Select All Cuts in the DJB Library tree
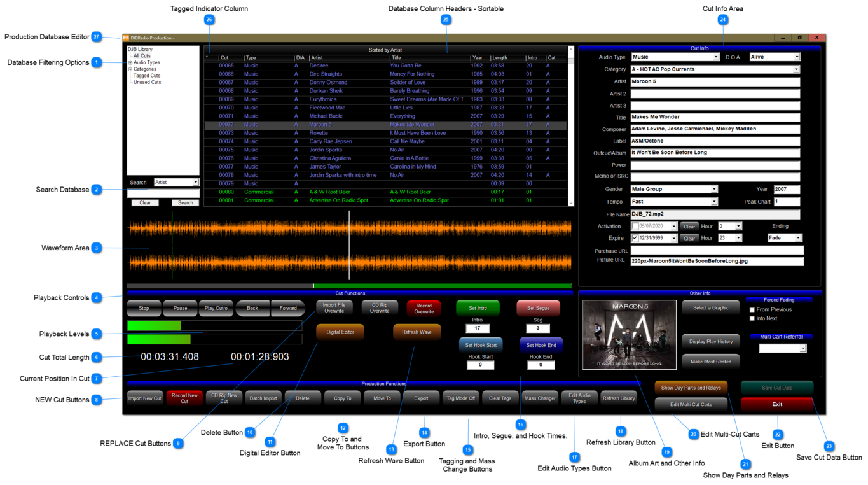 [142, 56]
